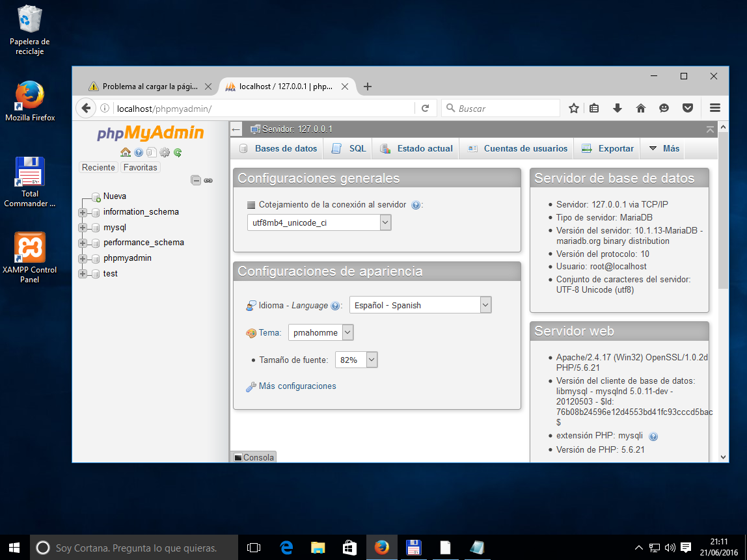The image size is (747, 560).
Task: Collapse all database trees with minus icon
Action: [x=196, y=181]
